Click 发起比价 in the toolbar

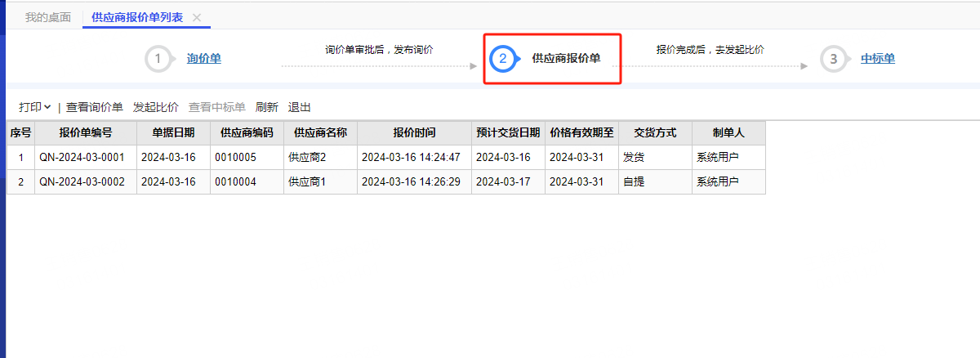(x=156, y=107)
